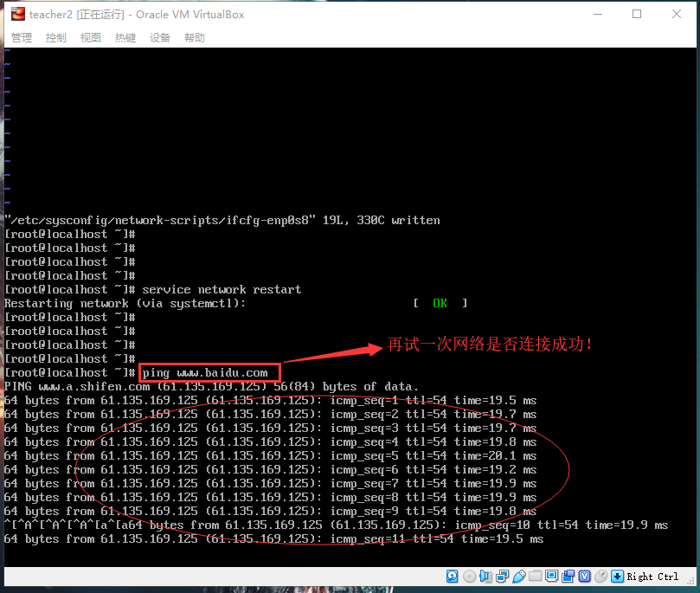The height and width of the screenshot is (593, 700).
Task: Click the display settings status icon
Action: [550, 576]
